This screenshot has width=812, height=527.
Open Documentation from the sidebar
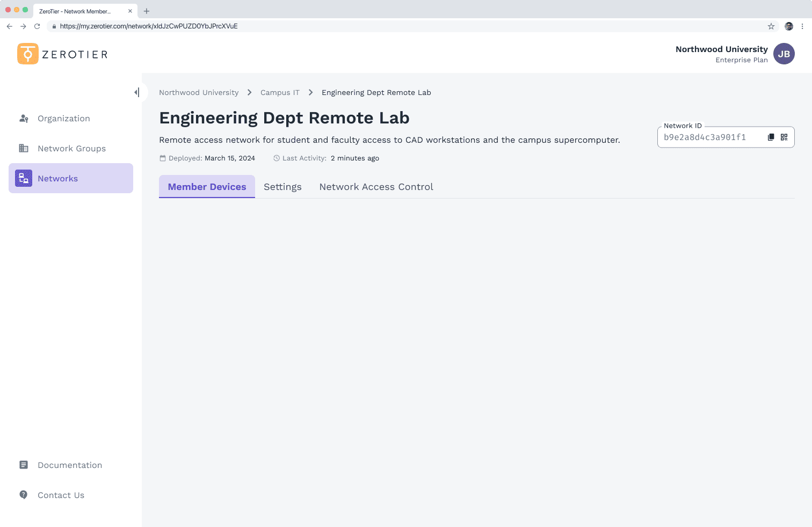69,465
